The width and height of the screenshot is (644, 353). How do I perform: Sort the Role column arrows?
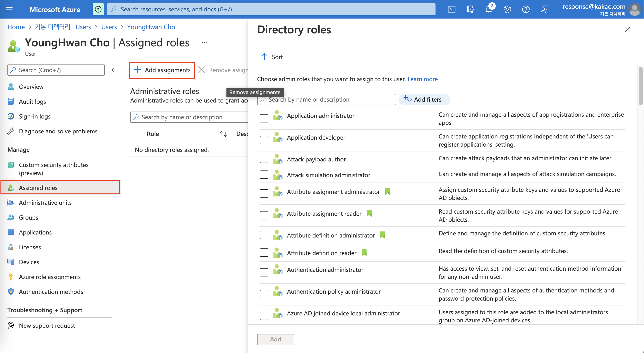click(x=224, y=134)
